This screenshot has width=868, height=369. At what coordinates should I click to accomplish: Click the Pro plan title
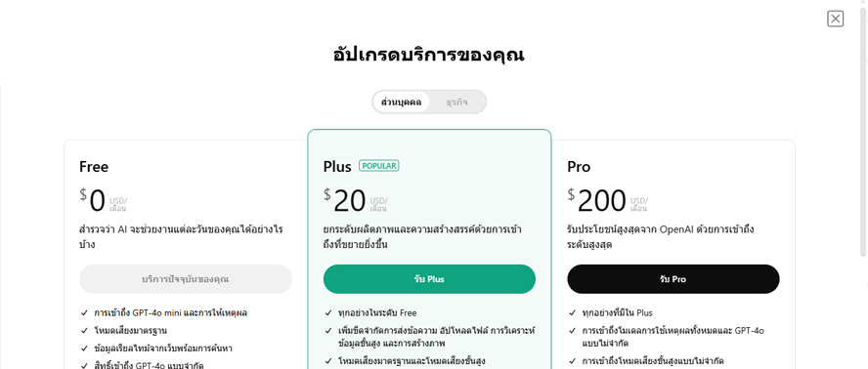(579, 167)
